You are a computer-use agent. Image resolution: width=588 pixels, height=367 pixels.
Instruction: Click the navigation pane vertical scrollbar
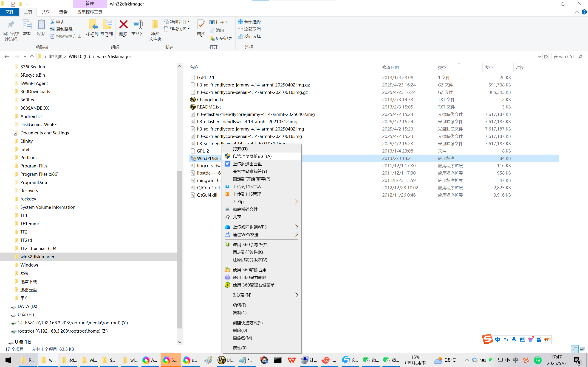click(x=180, y=250)
